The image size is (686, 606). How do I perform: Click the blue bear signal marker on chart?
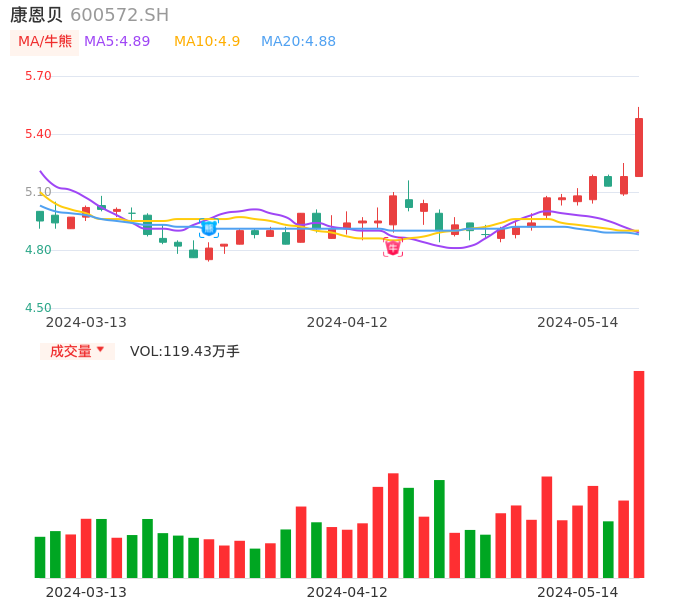(208, 229)
